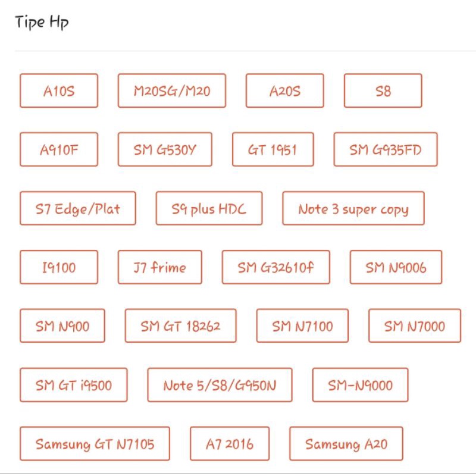Select SM G32610f variant
The image size is (476, 476).
tap(275, 267)
